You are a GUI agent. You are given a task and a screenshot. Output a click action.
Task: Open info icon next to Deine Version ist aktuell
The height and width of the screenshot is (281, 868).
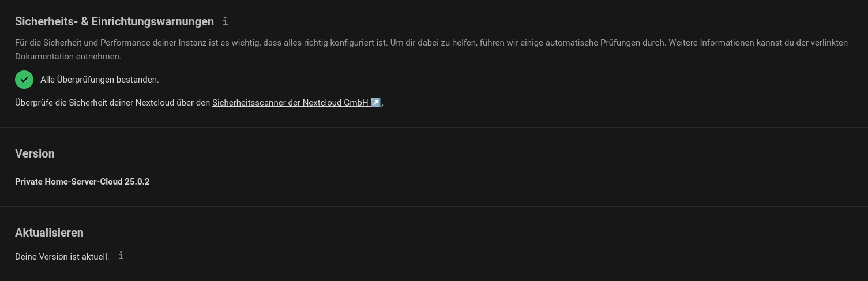[x=121, y=256]
